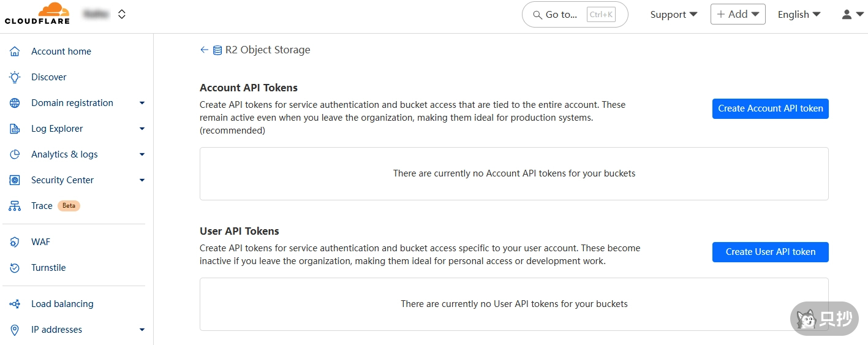Click the search magnifier icon
Viewport: 868px width, 345px height.
click(x=537, y=15)
